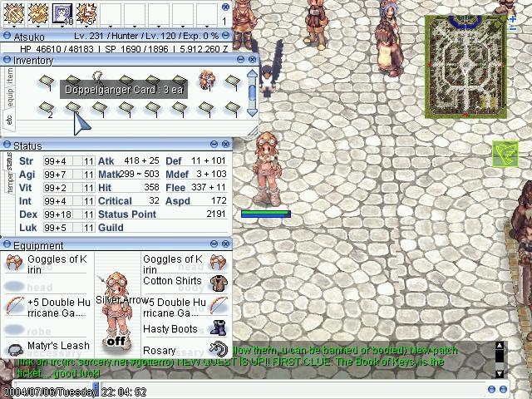Open the 'temper' tab in the Status window
Screen dimensions: 532x399
11,183
